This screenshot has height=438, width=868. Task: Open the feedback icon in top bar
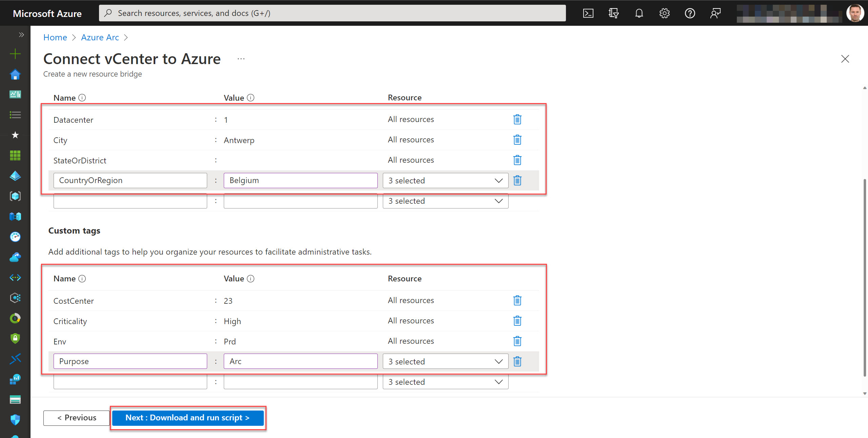click(715, 13)
